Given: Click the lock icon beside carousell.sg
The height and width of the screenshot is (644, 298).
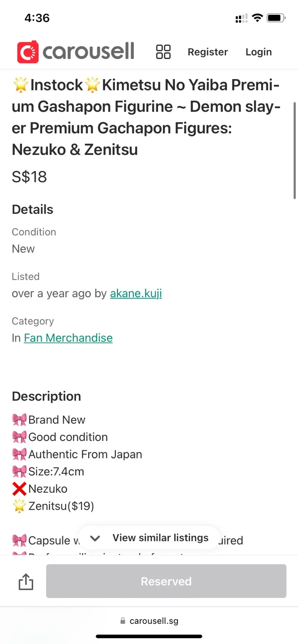Looking at the screenshot, I should pyautogui.click(x=122, y=621).
